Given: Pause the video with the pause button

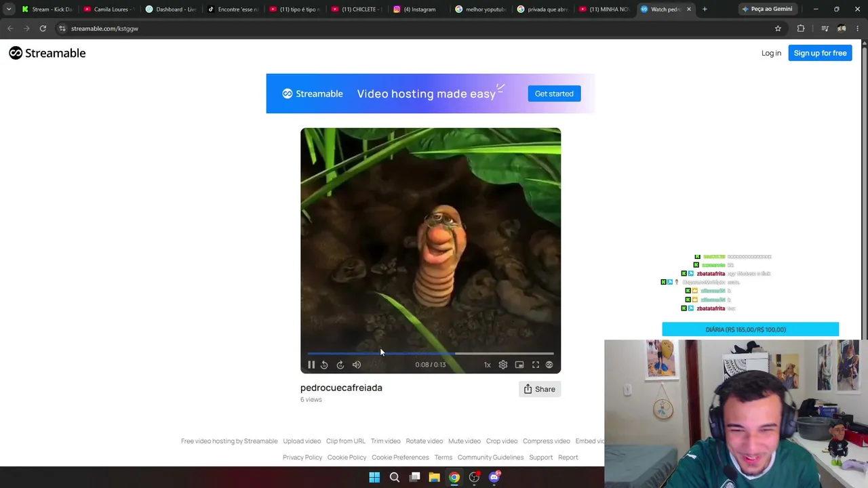Looking at the screenshot, I should [x=311, y=365].
